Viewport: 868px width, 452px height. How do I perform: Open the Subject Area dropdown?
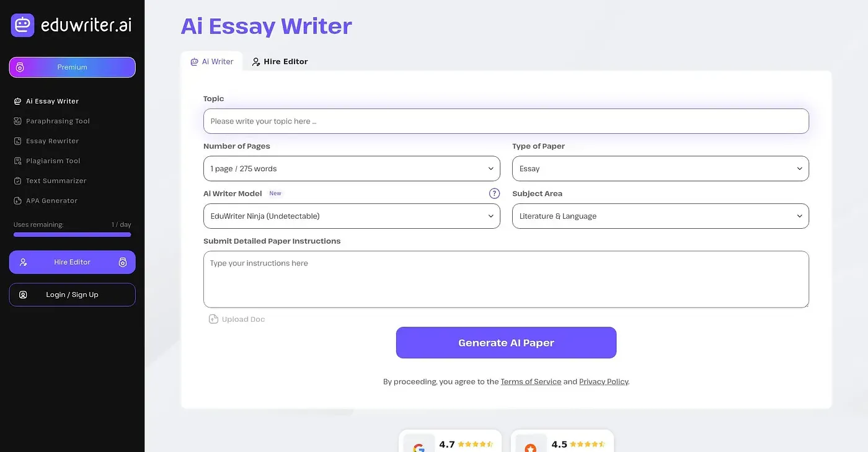tap(660, 216)
